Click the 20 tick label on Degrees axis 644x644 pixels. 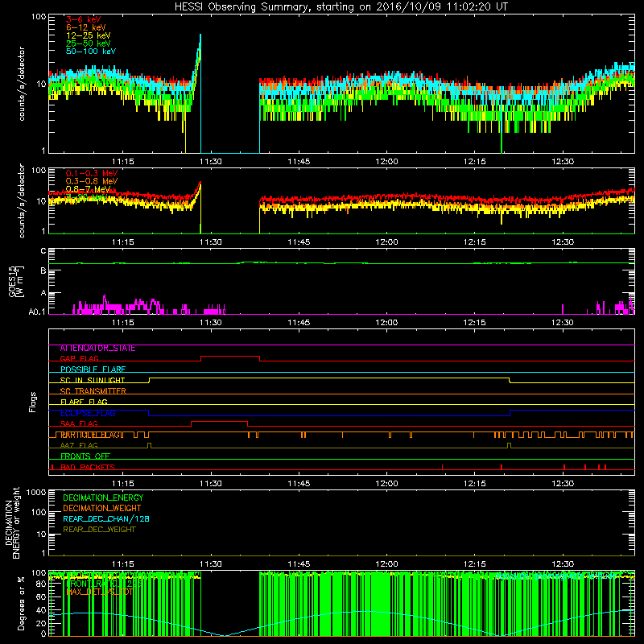41,623
